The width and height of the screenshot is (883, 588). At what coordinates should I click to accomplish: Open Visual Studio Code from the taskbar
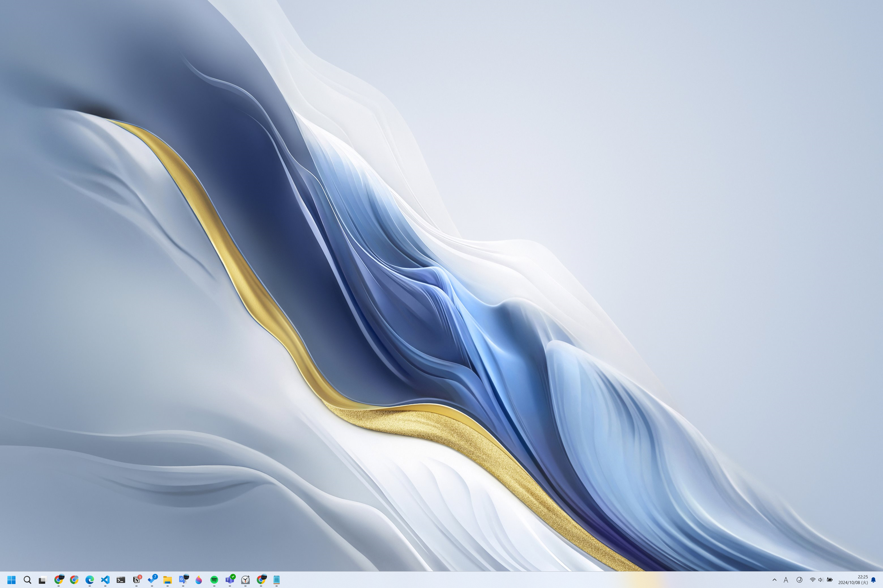point(105,580)
